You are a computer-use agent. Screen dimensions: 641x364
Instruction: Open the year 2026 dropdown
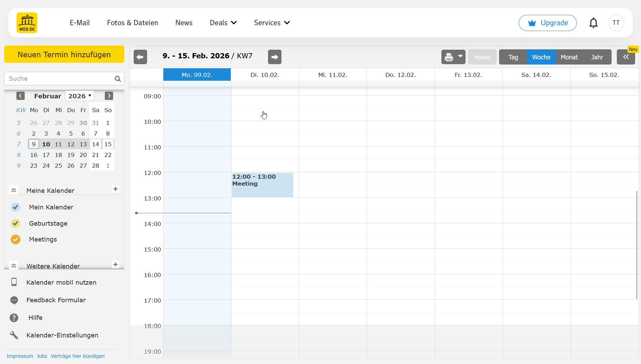click(79, 96)
